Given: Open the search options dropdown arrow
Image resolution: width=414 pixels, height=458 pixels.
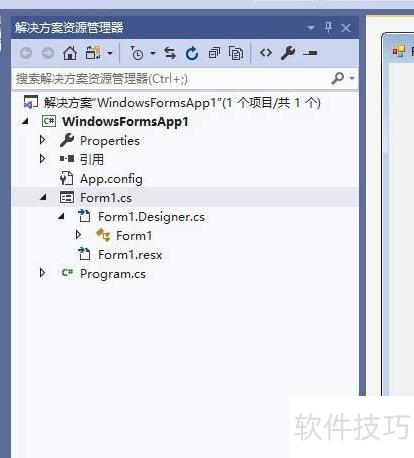Looking at the screenshot, I should point(352,79).
